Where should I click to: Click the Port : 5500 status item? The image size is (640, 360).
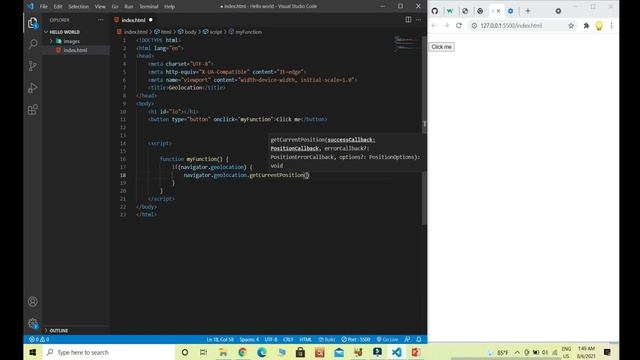356,340
